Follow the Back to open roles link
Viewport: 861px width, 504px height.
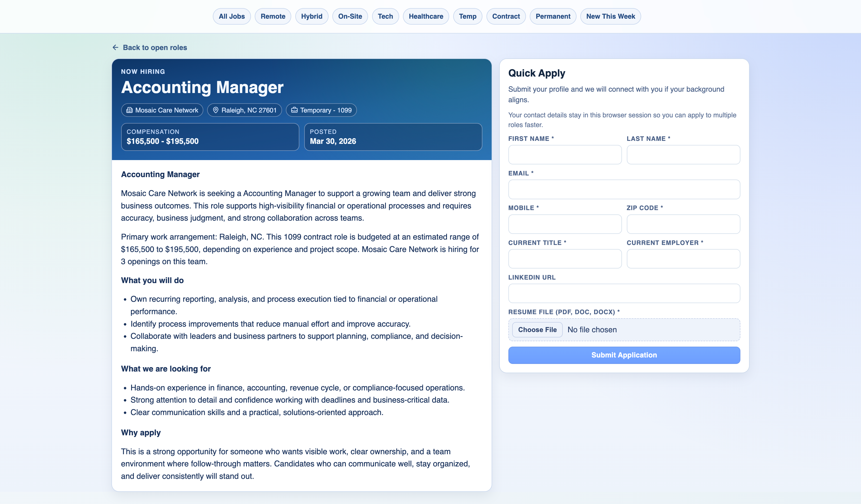pos(155,48)
